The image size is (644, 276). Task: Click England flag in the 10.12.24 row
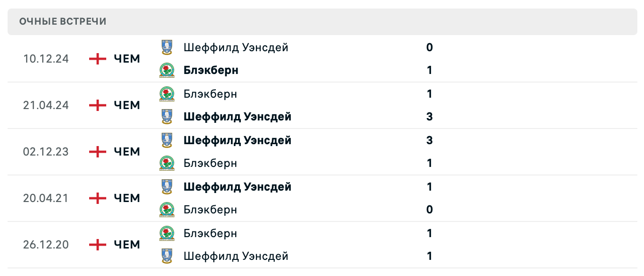[98, 59]
